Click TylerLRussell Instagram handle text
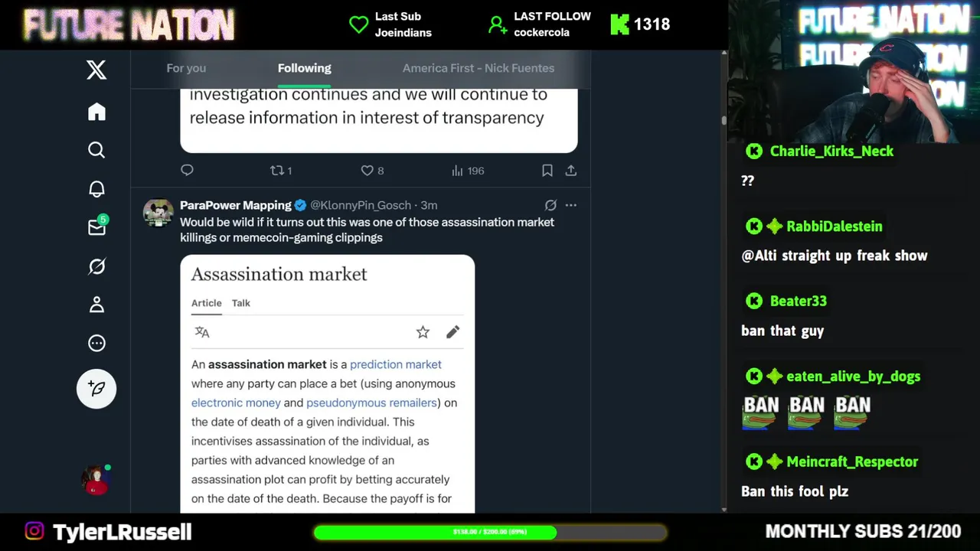The height and width of the screenshot is (551, 980). click(x=122, y=532)
